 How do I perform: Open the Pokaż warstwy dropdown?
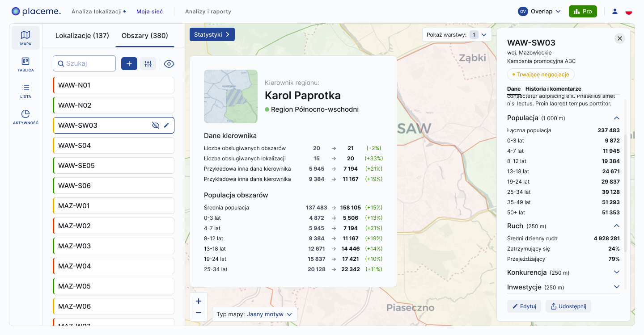(x=456, y=34)
